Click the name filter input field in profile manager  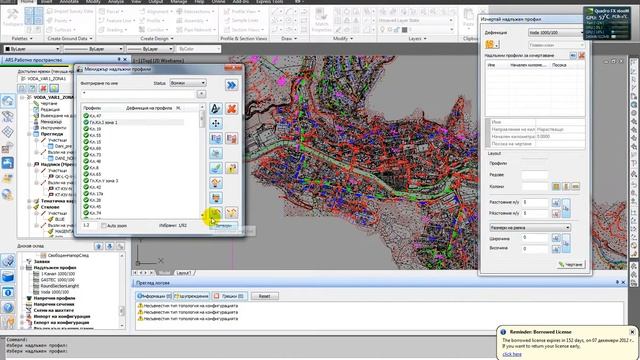coord(139,93)
